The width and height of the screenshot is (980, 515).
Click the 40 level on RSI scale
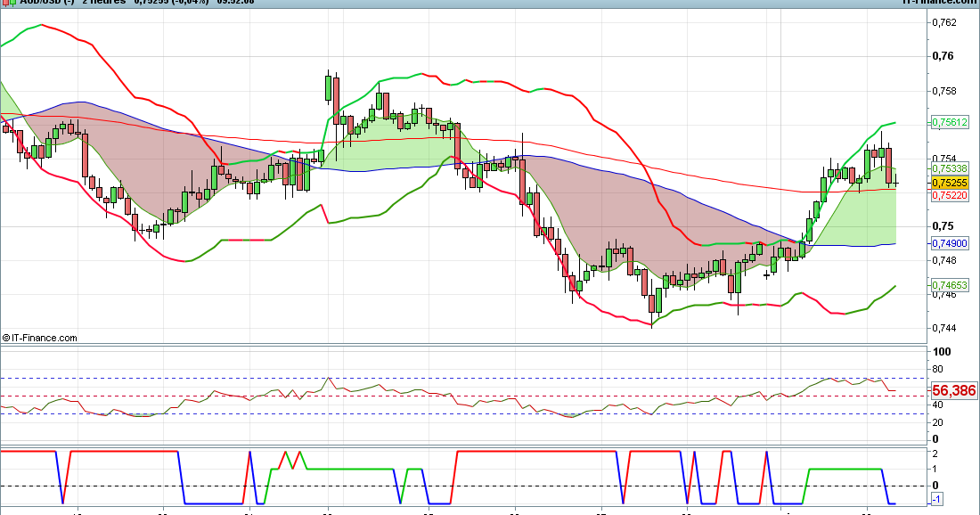click(x=938, y=405)
